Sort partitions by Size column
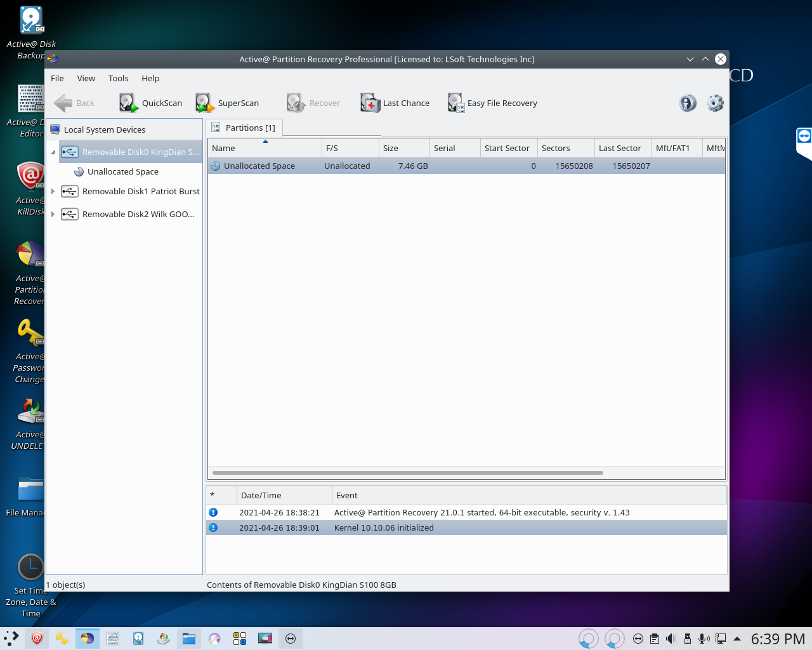This screenshot has height=650, width=812. (x=404, y=148)
